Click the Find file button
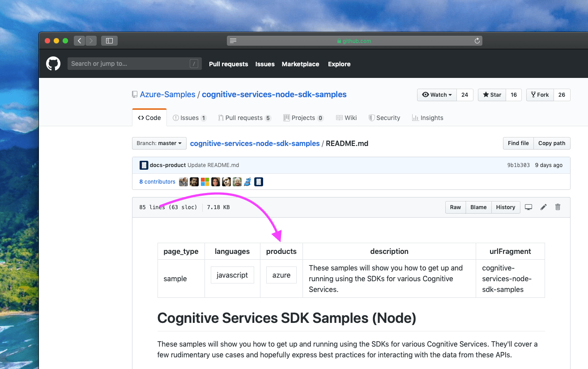 coord(518,143)
